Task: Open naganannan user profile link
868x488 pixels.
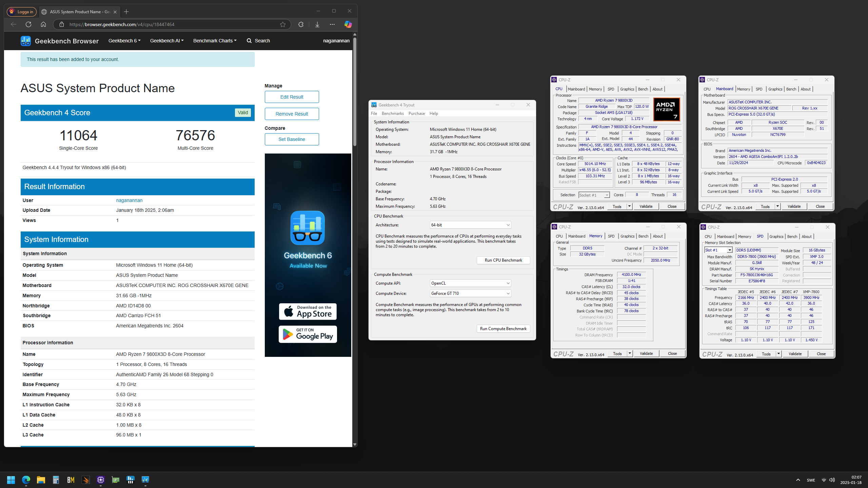Action: click(129, 200)
